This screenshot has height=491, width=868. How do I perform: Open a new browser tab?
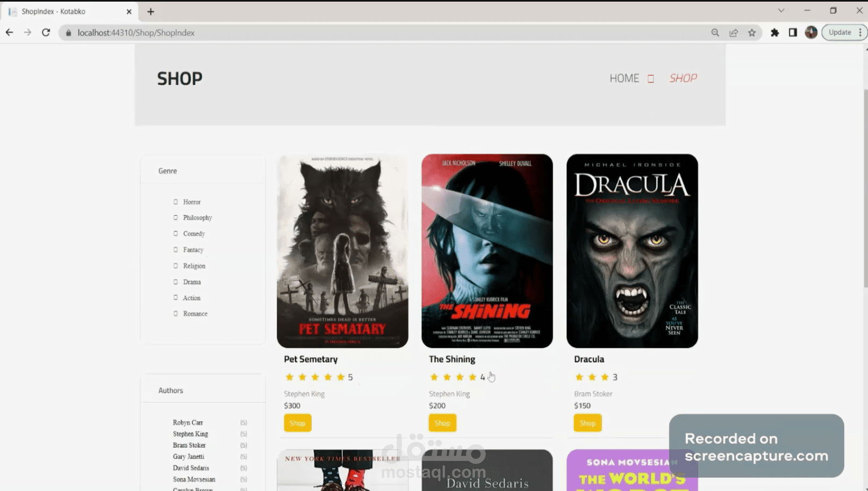tap(150, 11)
